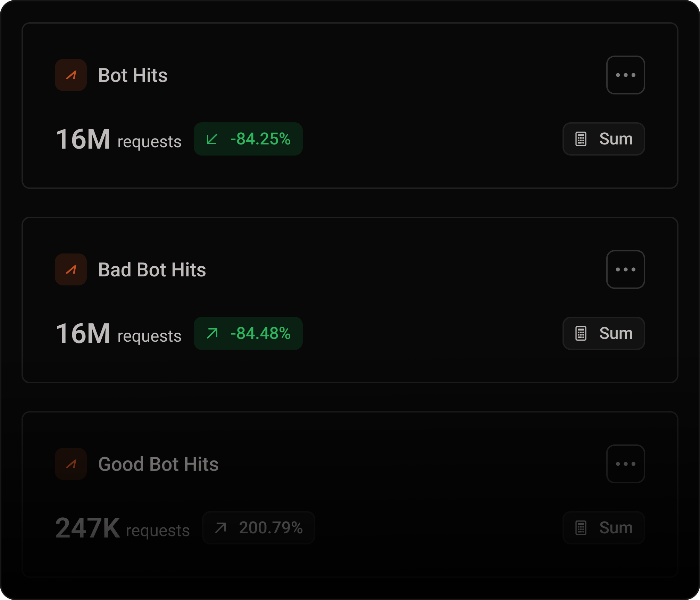Viewport: 700px width, 600px height.
Task: Open the Good Bot Hits ellipsis menu
Action: (x=625, y=464)
